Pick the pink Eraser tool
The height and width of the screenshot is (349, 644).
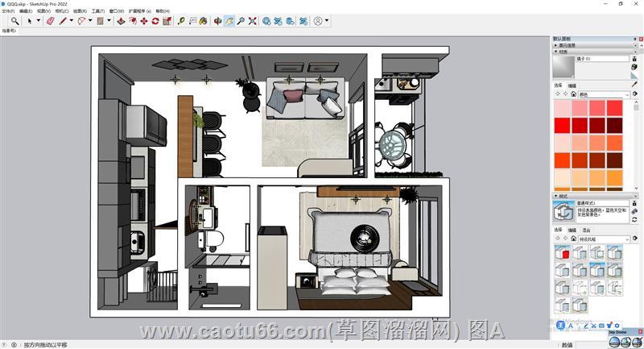[x=51, y=21]
